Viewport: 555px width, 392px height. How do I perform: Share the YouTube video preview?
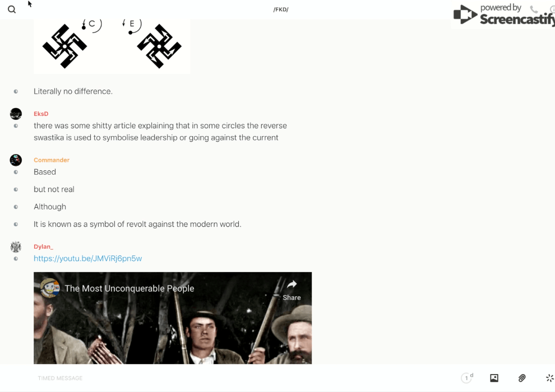pos(292,291)
